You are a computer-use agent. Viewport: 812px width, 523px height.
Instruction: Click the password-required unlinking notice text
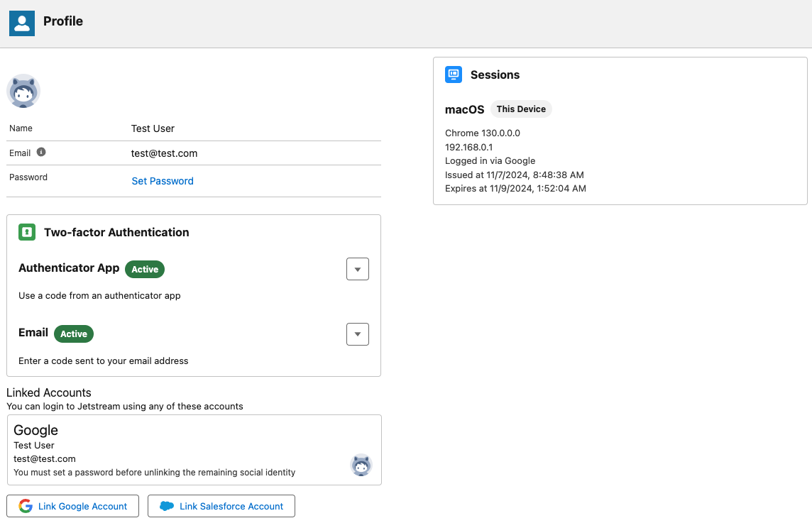coord(154,472)
